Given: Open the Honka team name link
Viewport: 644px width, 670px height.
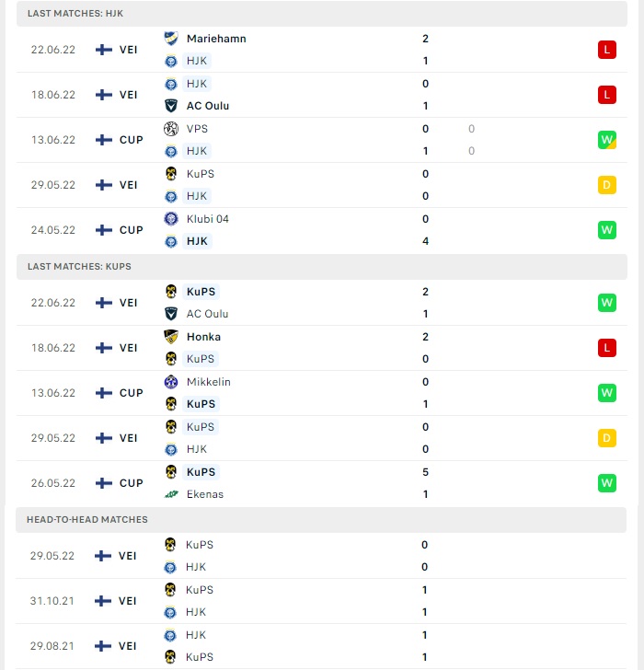Looking at the screenshot, I should coord(203,337).
